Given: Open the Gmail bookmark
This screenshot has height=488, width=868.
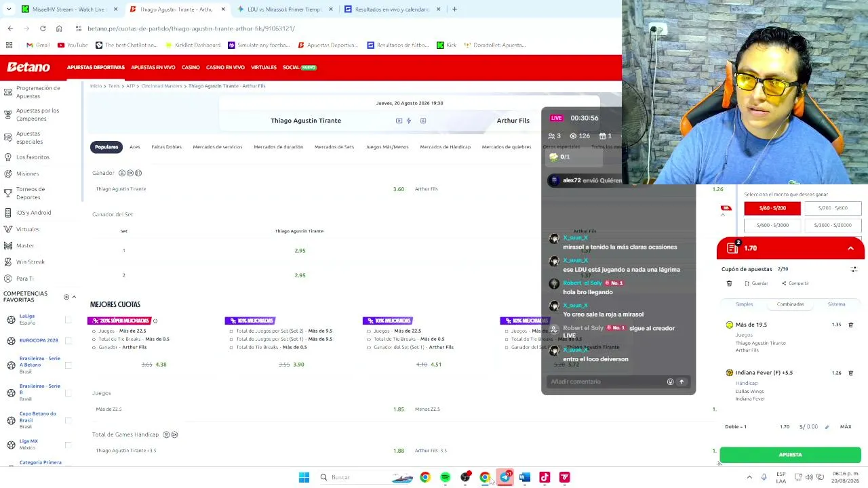Looking at the screenshot, I should [38, 45].
